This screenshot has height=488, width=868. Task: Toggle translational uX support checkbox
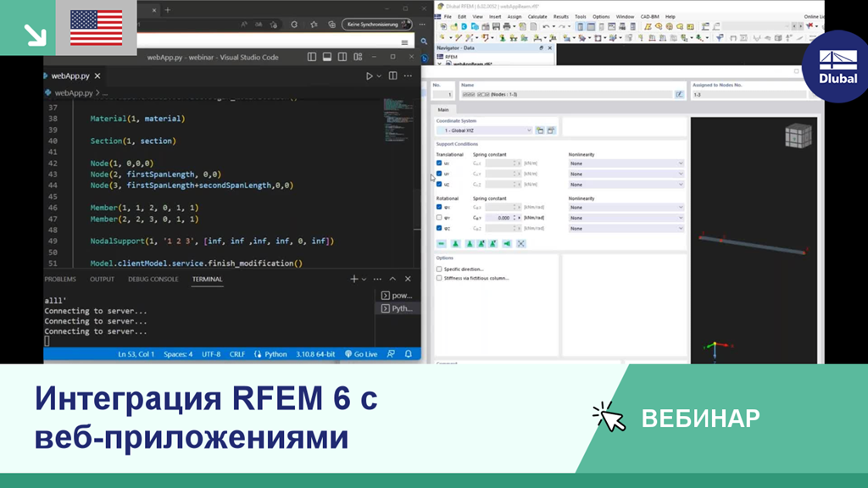point(439,164)
